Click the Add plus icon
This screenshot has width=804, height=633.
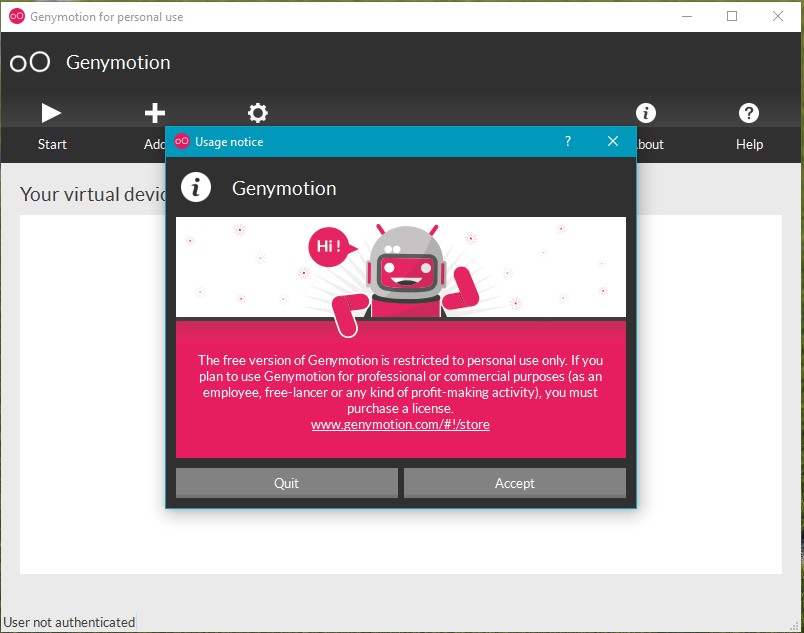(x=154, y=113)
